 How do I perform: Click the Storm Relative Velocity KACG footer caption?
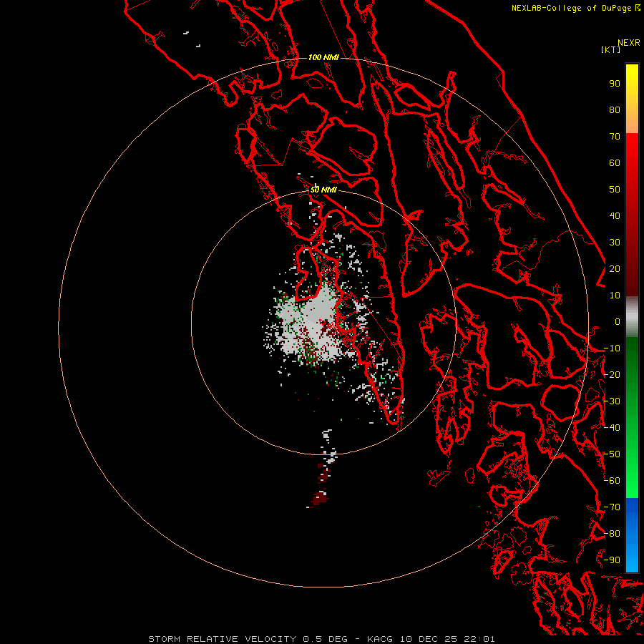tap(321, 639)
